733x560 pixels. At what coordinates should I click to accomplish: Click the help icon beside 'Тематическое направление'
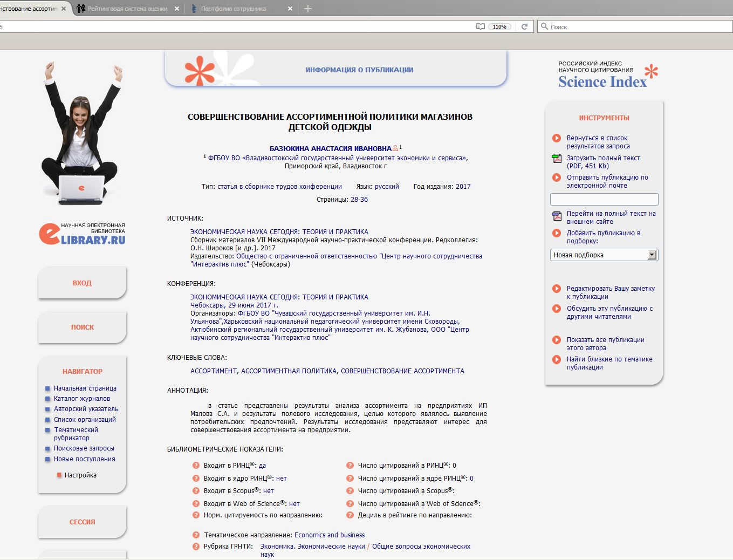tap(196, 535)
